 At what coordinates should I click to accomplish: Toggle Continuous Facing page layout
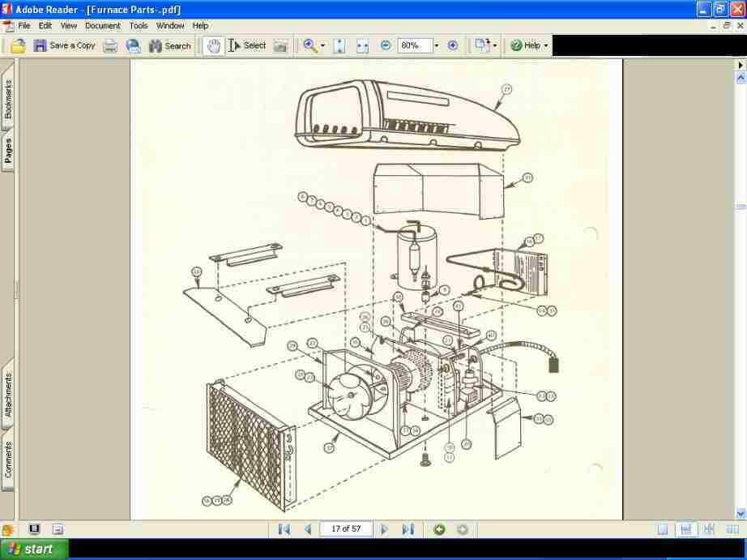(x=709, y=529)
